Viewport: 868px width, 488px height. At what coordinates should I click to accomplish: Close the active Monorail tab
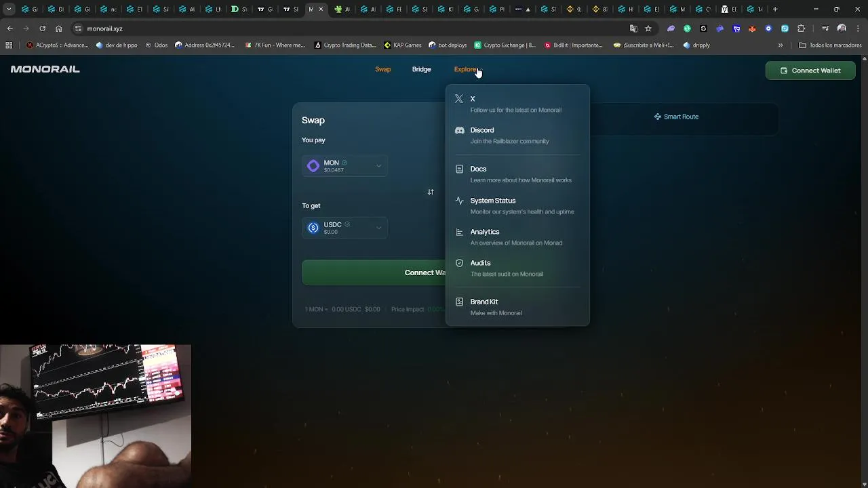pos(321,9)
